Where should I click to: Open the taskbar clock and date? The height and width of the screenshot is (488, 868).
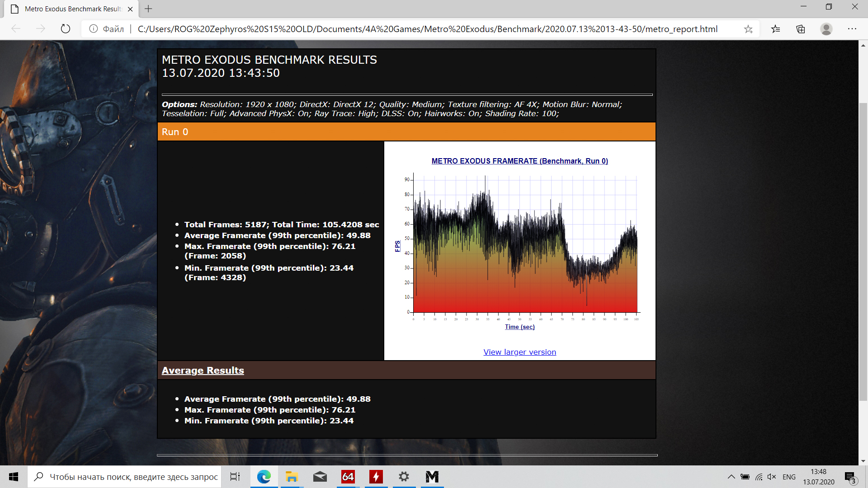click(819, 477)
